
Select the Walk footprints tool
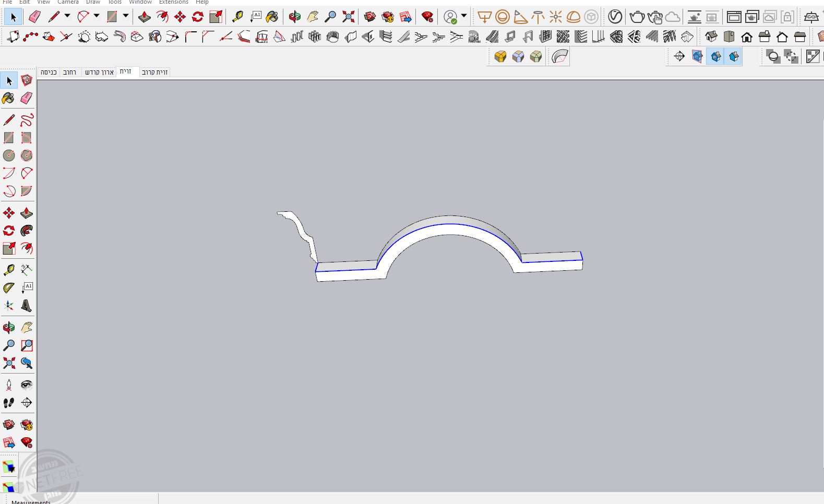9,403
